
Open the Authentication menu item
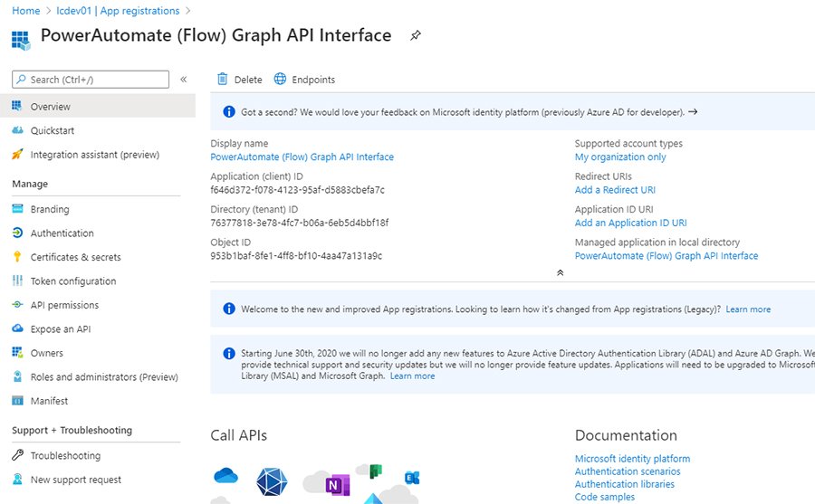tap(62, 233)
